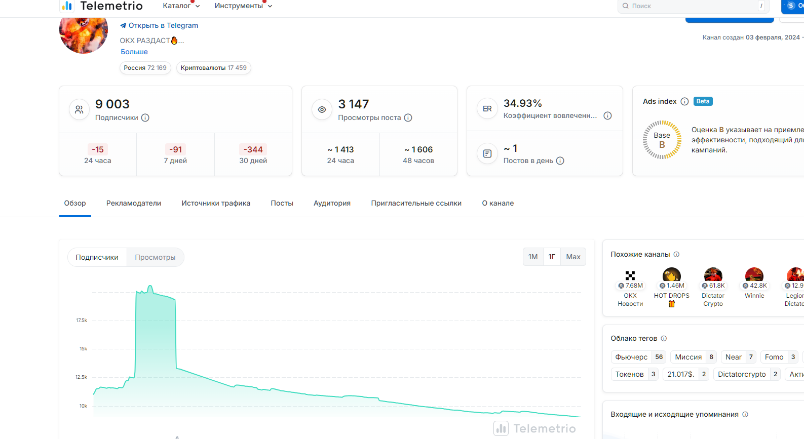The width and height of the screenshot is (804, 439).
Task: Click the Россия 72 169 tag
Action: point(145,68)
